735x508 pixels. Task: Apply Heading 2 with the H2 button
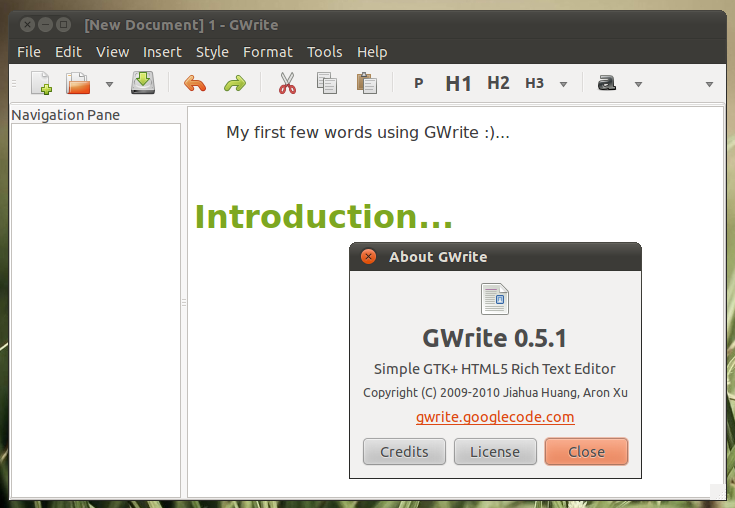point(498,83)
